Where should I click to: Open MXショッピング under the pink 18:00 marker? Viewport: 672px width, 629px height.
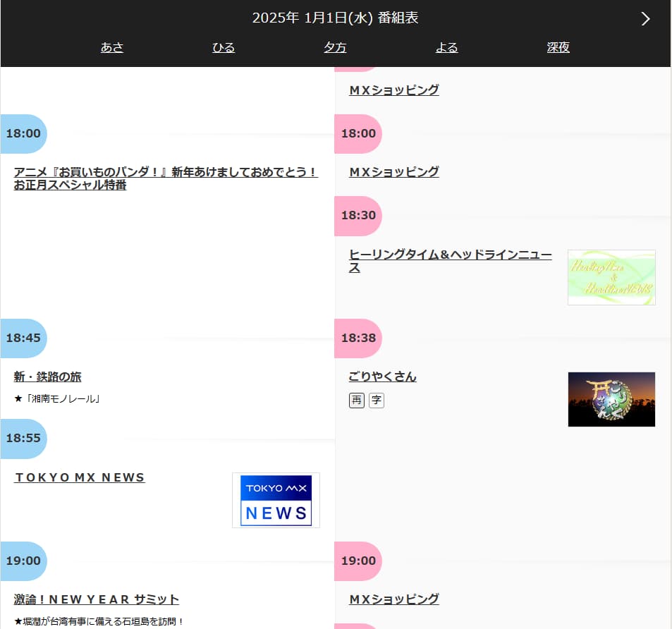point(393,171)
